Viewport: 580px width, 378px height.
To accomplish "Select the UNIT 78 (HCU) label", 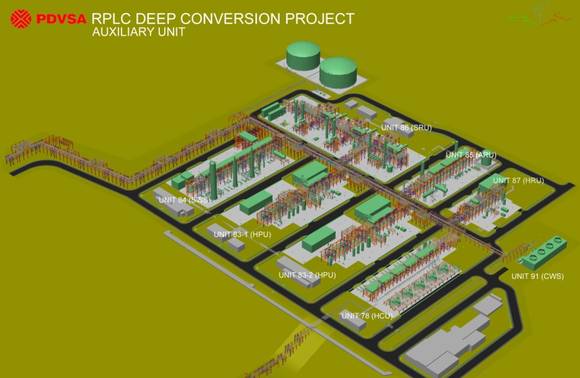I will (367, 316).
